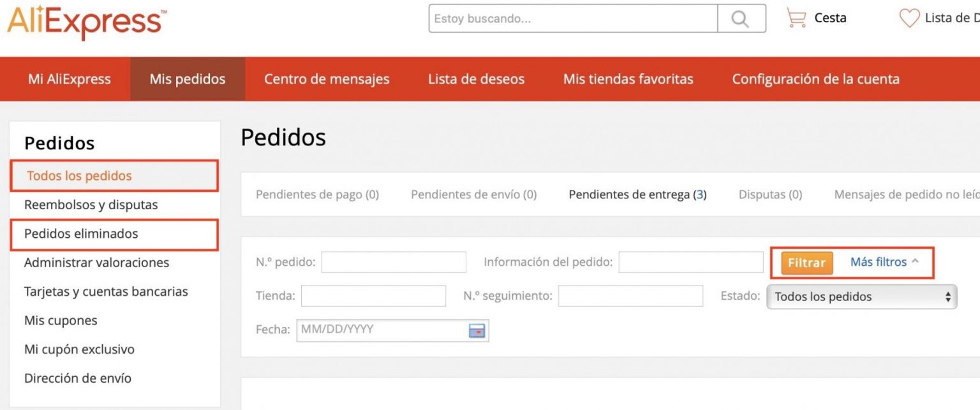Open Configuración de la cuenta
Screen dimensions: 980x410
click(x=815, y=78)
